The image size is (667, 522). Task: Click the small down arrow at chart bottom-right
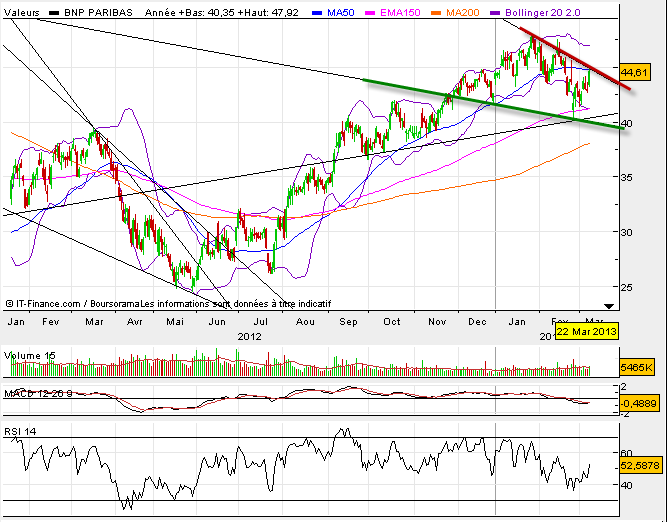pyautogui.click(x=608, y=304)
